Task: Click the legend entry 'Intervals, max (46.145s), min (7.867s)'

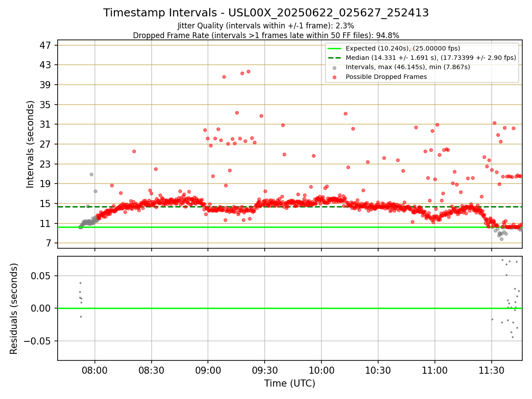Action: point(408,67)
